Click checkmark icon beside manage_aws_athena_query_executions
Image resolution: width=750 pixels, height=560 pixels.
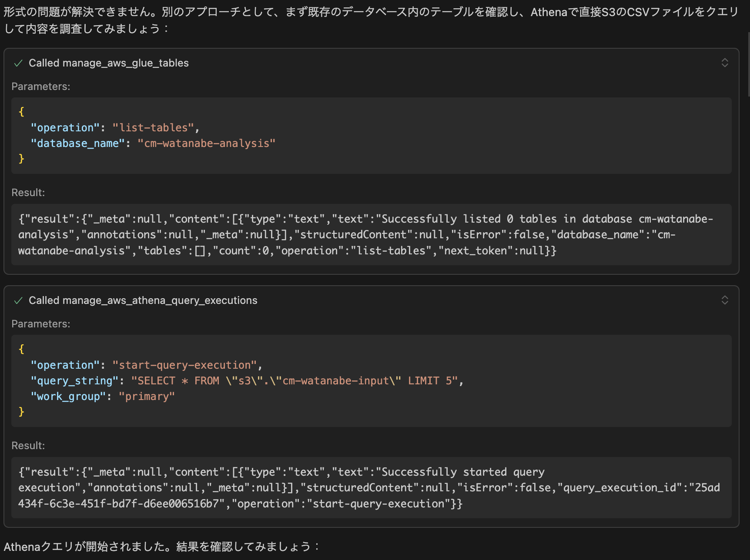point(18,300)
